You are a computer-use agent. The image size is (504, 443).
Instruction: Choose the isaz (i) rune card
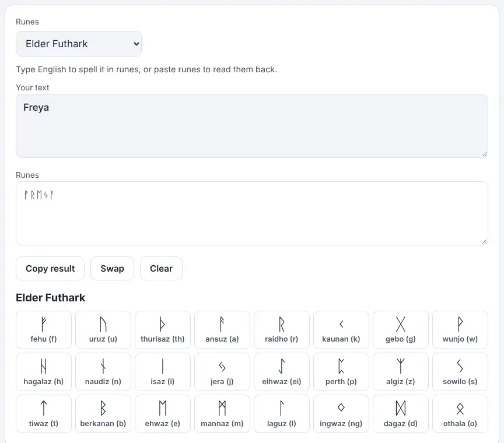(x=163, y=372)
